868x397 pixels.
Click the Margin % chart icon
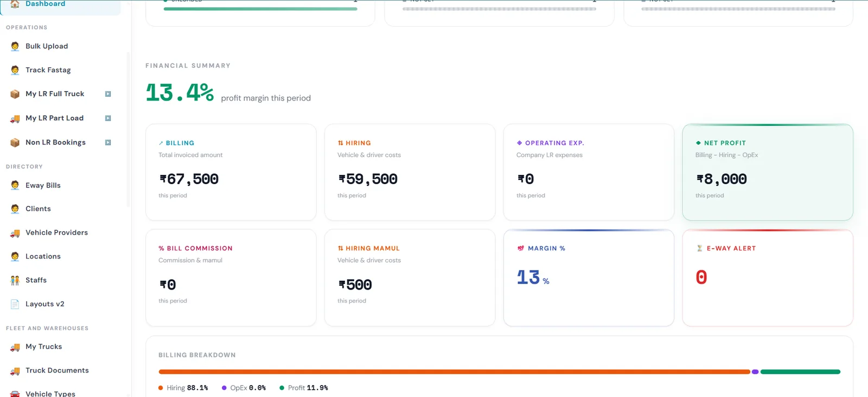521,248
